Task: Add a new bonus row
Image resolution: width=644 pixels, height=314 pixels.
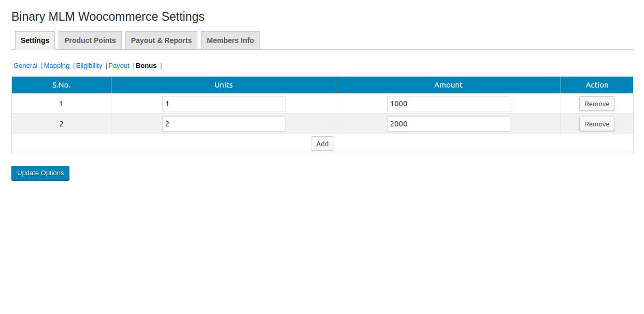Action: (322, 144)
